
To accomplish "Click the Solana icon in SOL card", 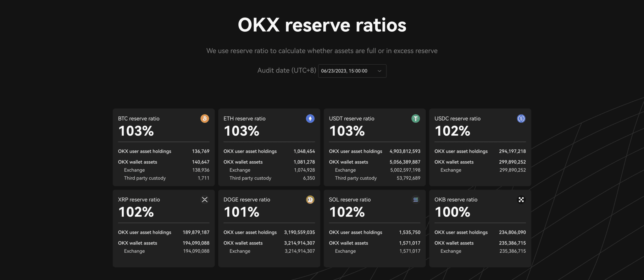I will (416, 200).
